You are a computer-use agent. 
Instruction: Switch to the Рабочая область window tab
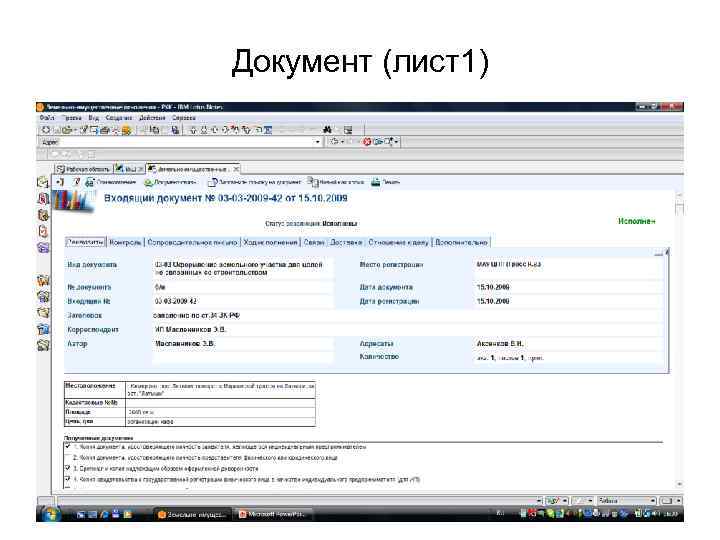coord(84,169)
